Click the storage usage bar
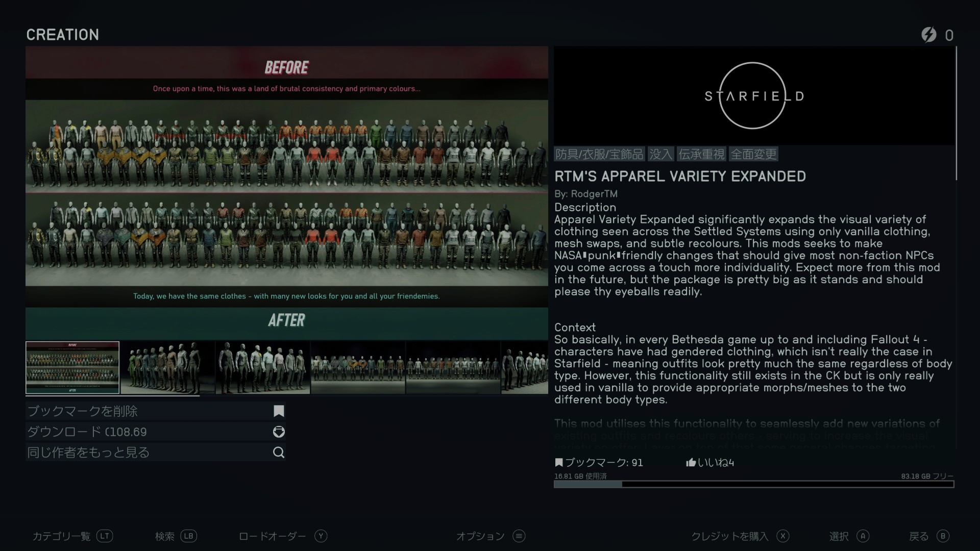Screen dimensions: 980x551 753,484
